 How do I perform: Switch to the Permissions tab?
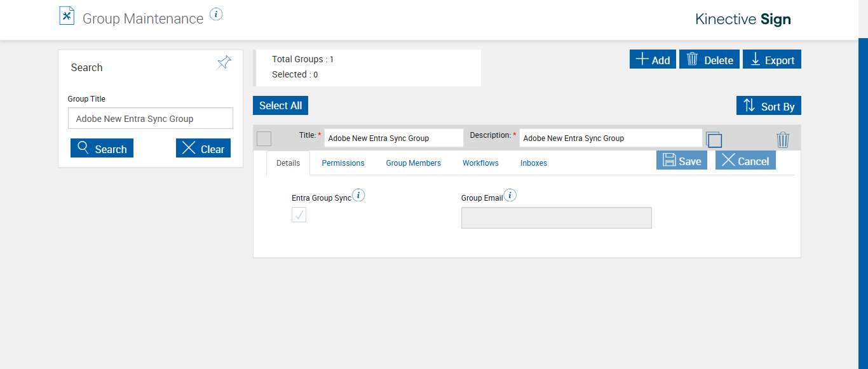(343, 163)
